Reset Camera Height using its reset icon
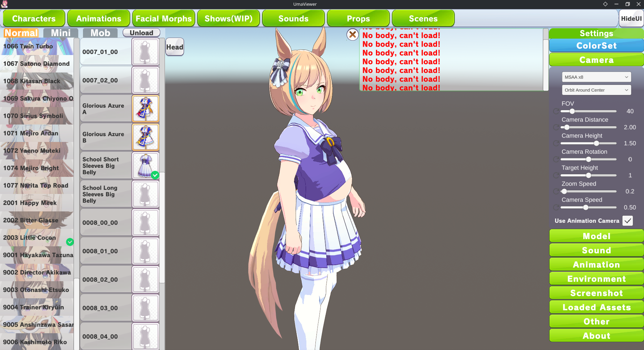This screenshot has width=644, height=350. [556, 143]
